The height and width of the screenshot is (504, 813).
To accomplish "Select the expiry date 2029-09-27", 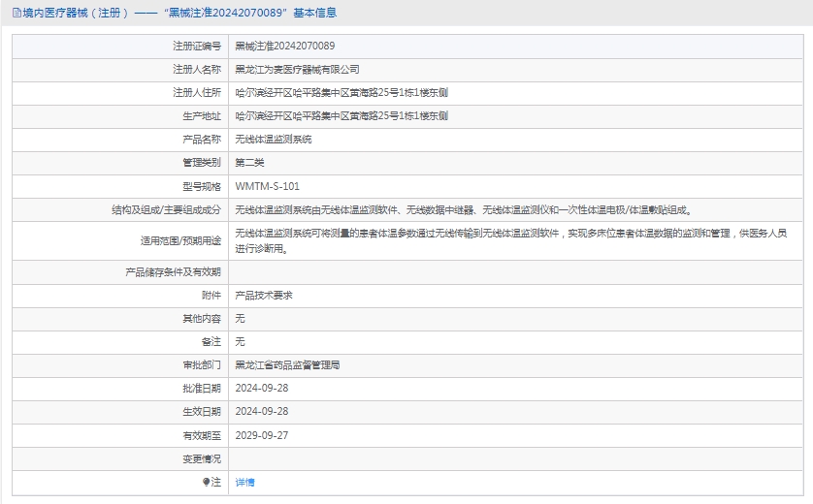I will (262, 435).
